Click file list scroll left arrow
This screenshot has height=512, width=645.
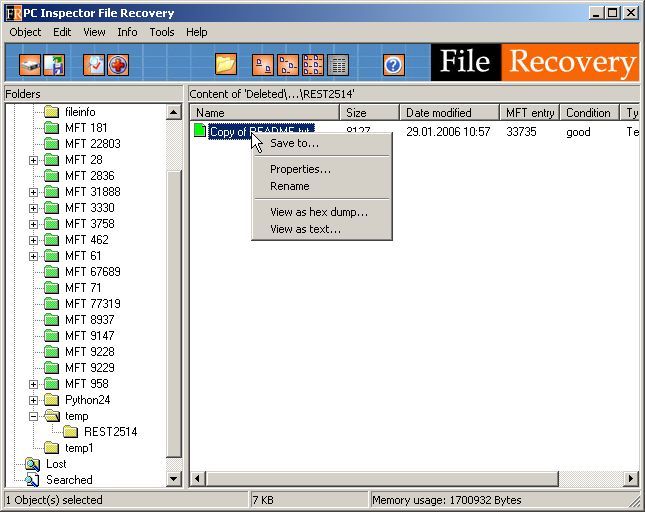[x=198, y=479]
